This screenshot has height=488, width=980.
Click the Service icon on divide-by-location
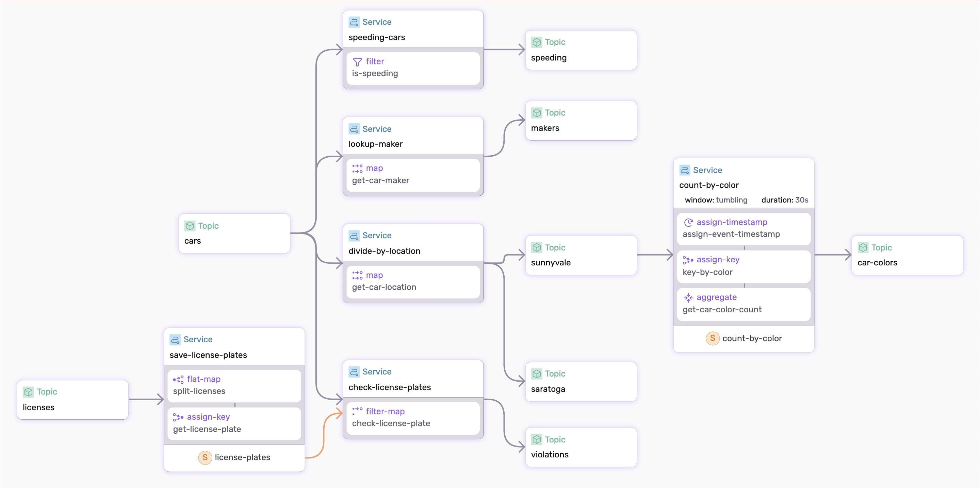click(354, 235)
